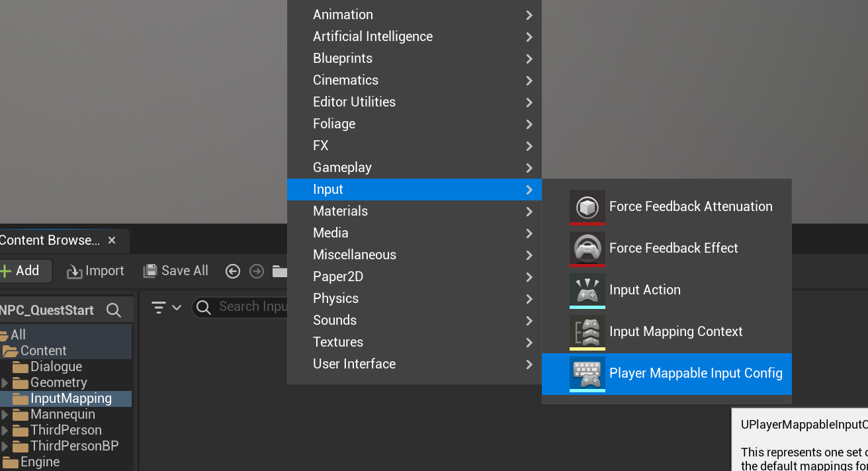This screenshot has width=868, height=471.
Task: Expand the ThirdPersonBP folder arrow
Action: tap(5, 447)
